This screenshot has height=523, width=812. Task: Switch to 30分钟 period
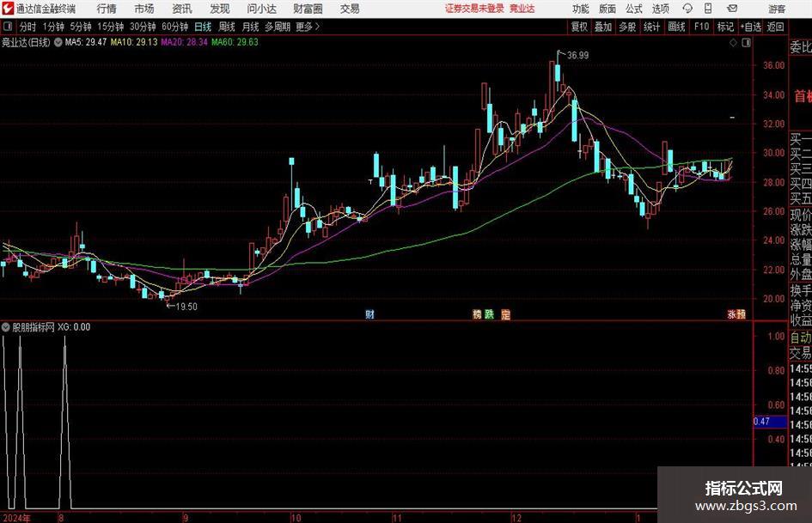[x=143, y=27]
